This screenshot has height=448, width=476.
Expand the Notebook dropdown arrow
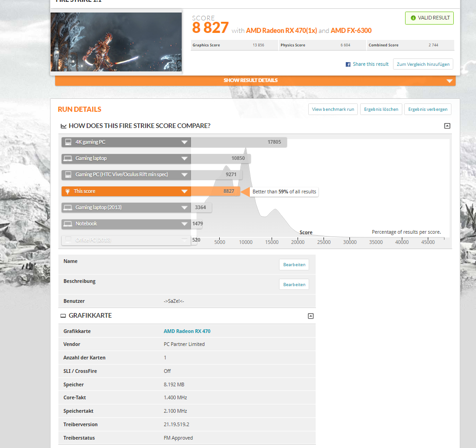184,224
